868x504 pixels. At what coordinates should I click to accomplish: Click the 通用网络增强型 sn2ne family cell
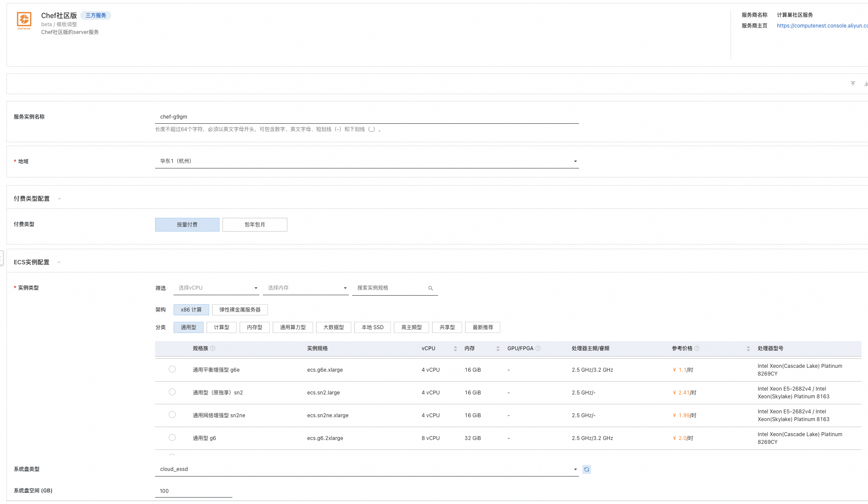click(x=219, y=415)
